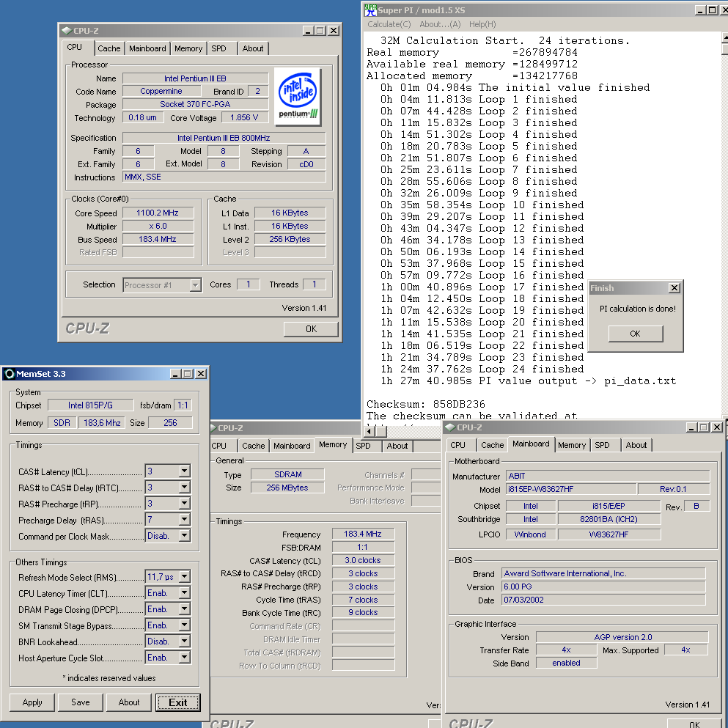Screen dimensions: 728x728
Task: Click the Bus Speed 183.4 MHz field
Action: [x=158, y=239]
